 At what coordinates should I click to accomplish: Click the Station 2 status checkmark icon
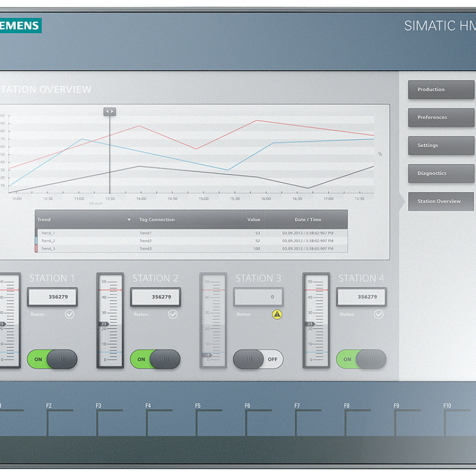tap(173, 314)
